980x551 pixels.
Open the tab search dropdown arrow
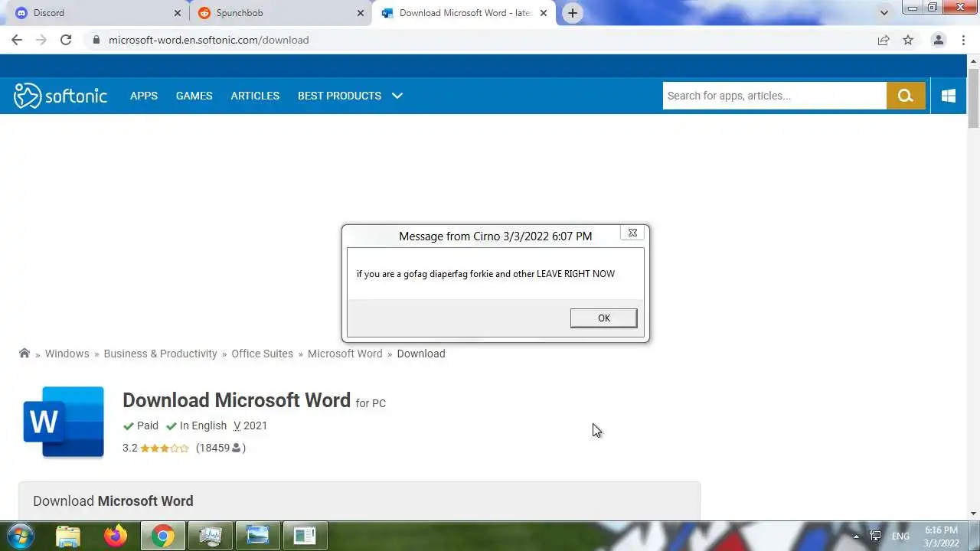[884, 13]
